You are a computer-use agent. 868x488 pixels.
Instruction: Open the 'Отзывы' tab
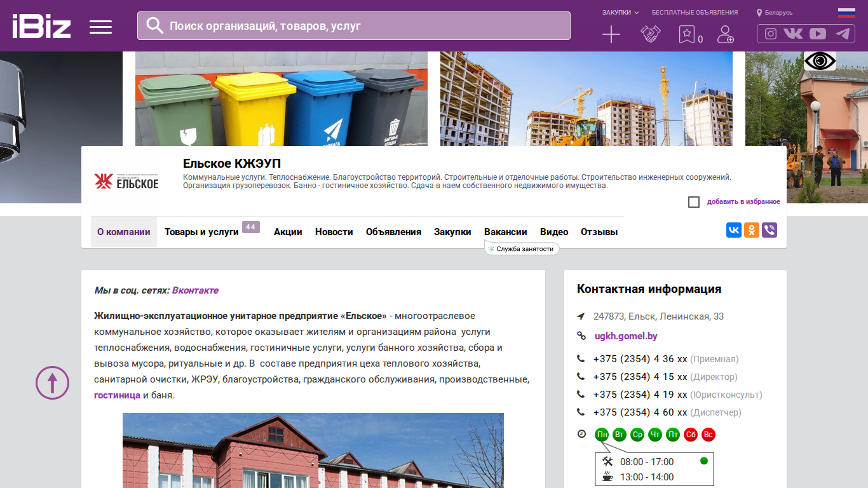coord(599,232)
